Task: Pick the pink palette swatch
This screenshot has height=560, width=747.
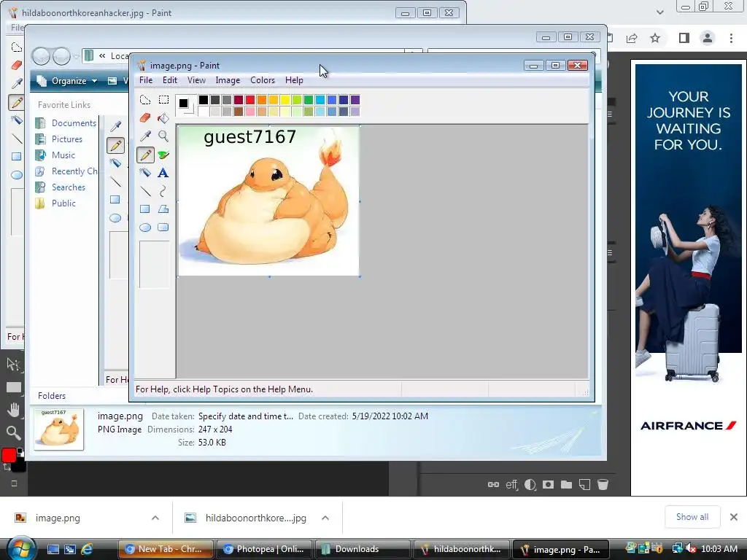Action: click(x=250, y=112)
